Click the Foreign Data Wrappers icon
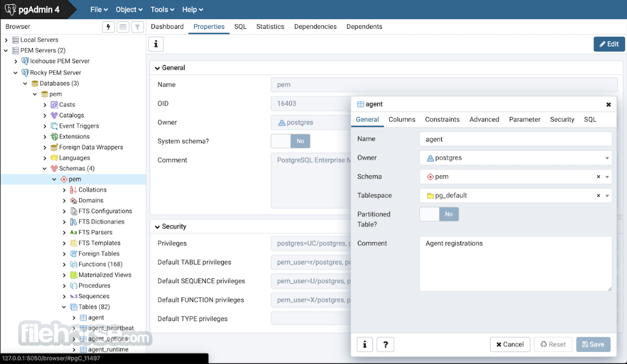 click(54, 147)
